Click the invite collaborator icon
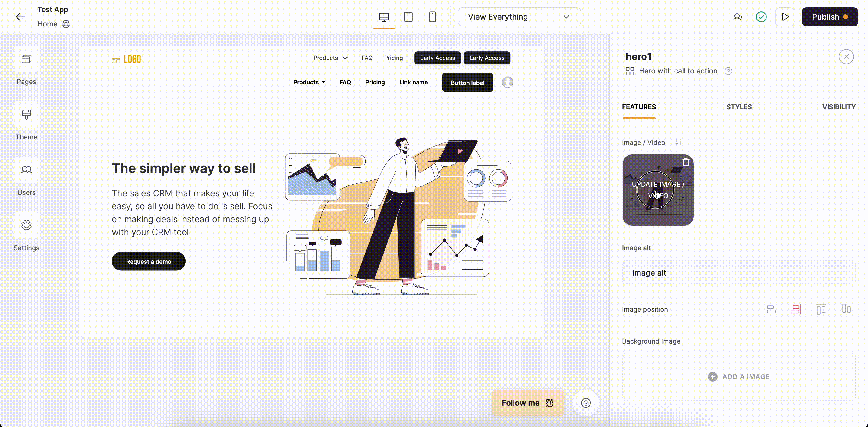Screen dimensions: 868x427 [737, 17]
